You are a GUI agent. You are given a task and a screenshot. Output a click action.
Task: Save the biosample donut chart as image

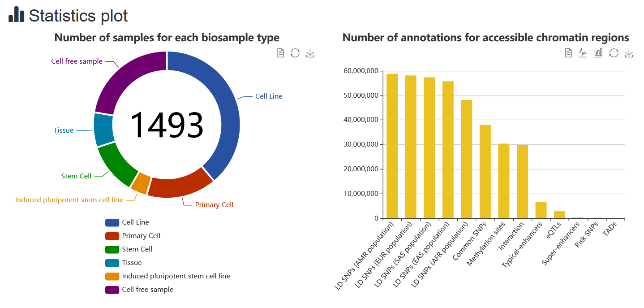pos(310,53)
